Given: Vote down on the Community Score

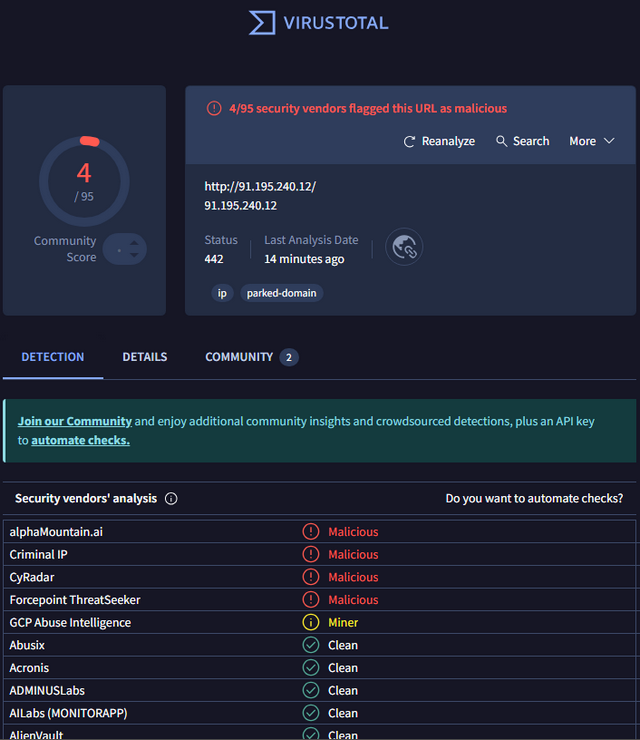Looking at the screenshot, I should pyautogui.click(x=135, y=255).
